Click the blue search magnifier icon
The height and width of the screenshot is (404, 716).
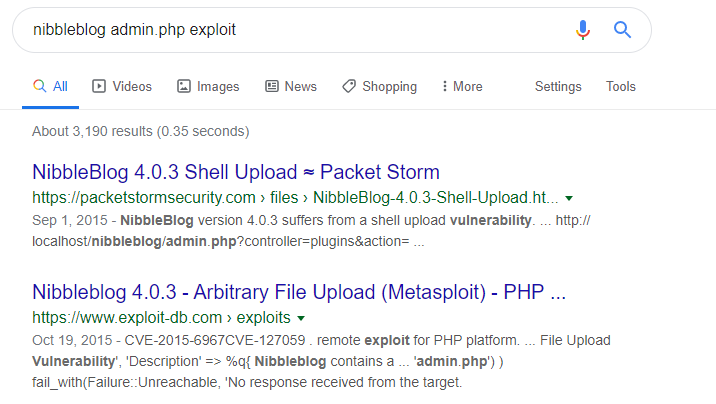tap(623, 30)
